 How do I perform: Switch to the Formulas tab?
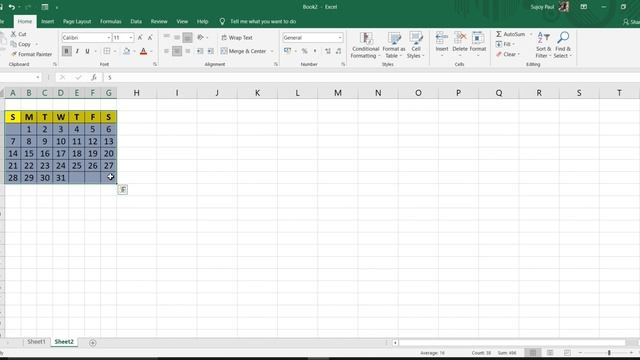(111, 22)
